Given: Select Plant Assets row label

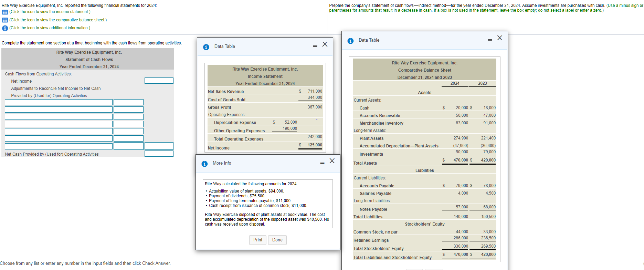Looking at the screenshot, I should click(371, 138).
